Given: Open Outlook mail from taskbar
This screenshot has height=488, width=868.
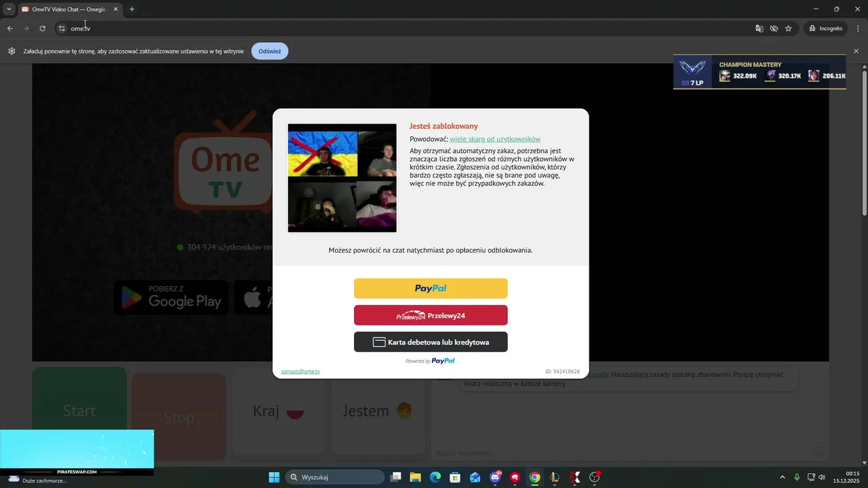Looking at the screenshot, I should [x=475, y=477].
